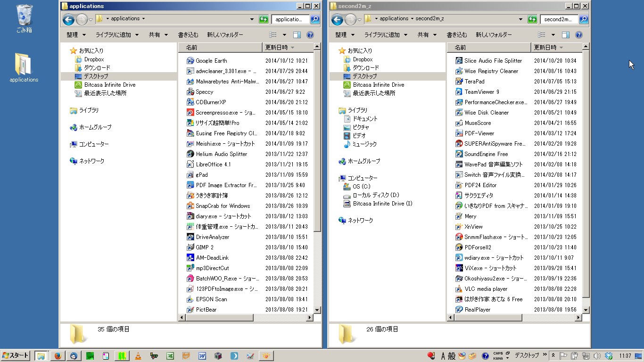Open OS (C:) drive in second2m_z sidebar
The image size is (644, 362).
(357, 187)
